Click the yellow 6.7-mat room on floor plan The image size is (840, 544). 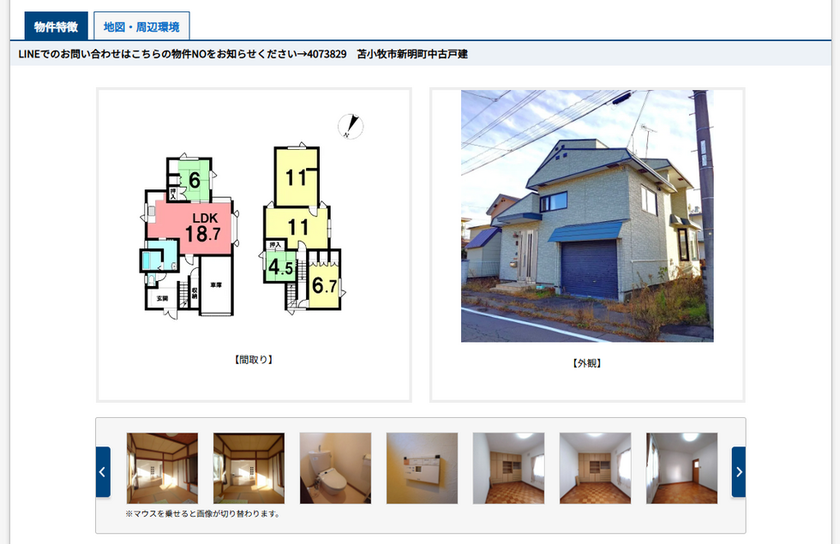point(324,286)
